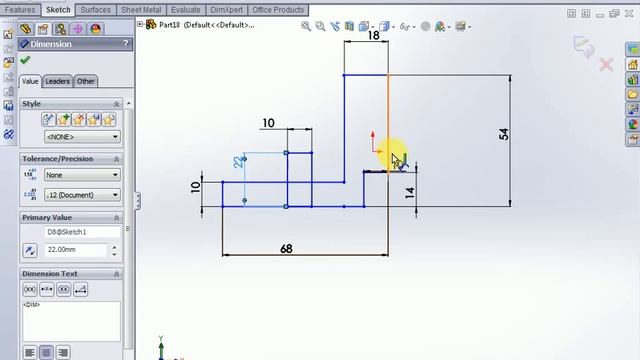
Task: Delete a dimension style (star with X)
Action: click(x=78, y=120)
